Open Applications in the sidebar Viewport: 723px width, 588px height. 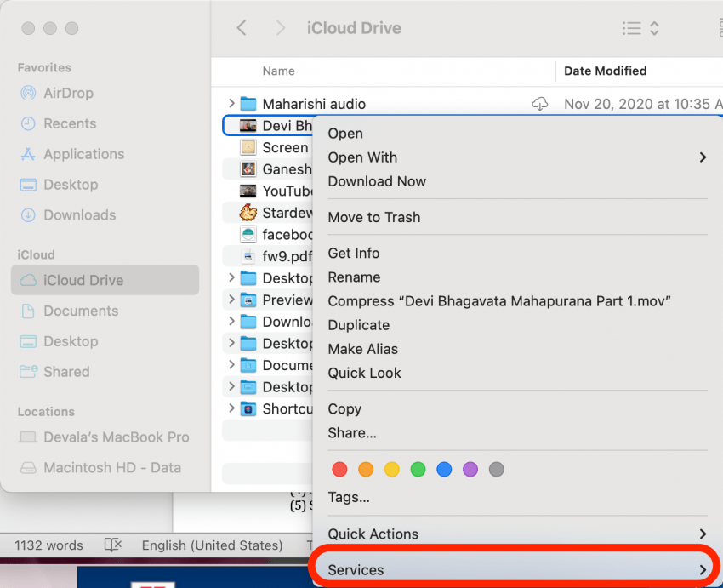coord(83,154)
